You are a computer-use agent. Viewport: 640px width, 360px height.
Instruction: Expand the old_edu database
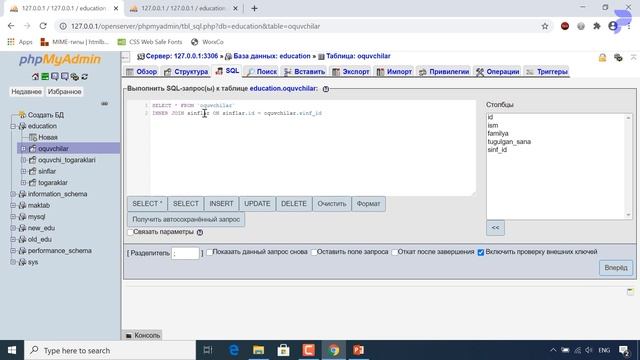[13, 239]
